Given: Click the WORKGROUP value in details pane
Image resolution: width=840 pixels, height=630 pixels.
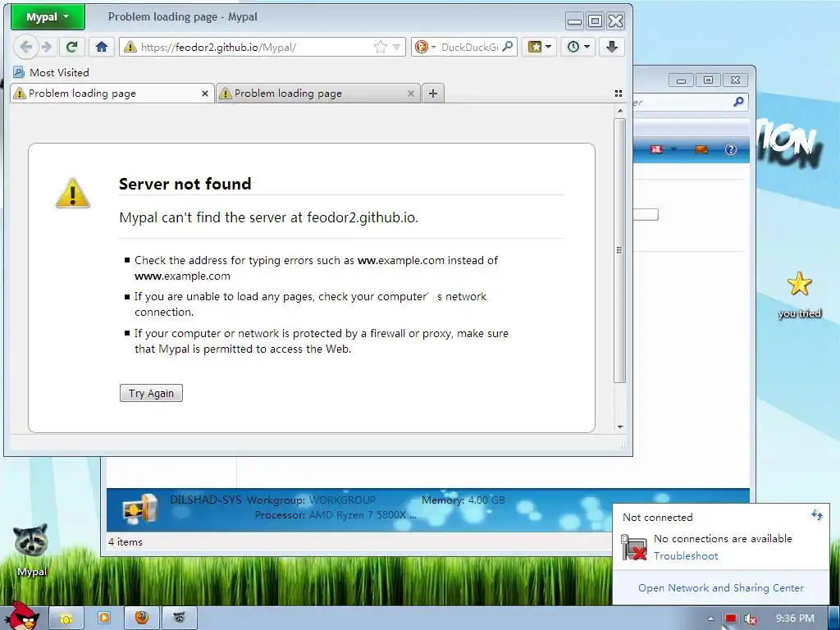Looking at the screenshot, I should pos(342,500).
